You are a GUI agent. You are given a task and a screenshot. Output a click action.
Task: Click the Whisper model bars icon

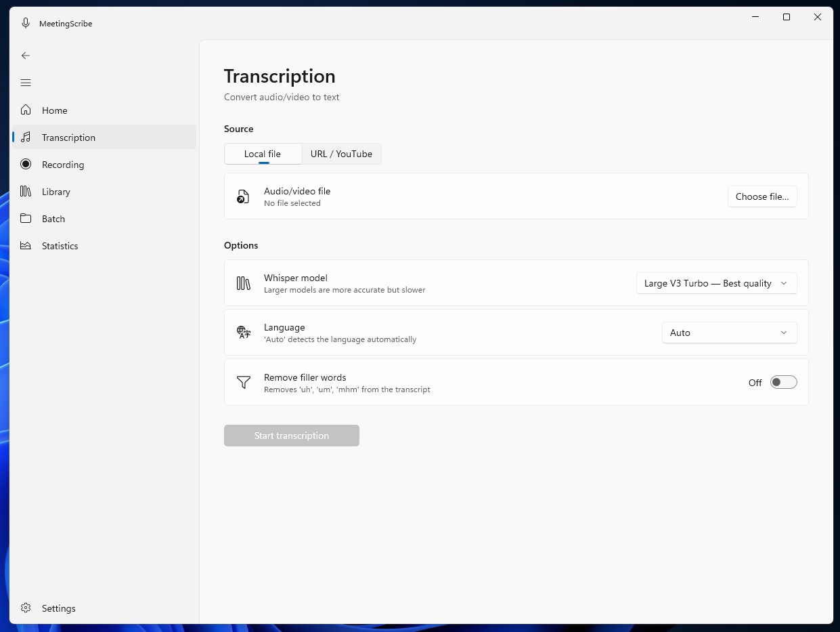tap(243, 282)
